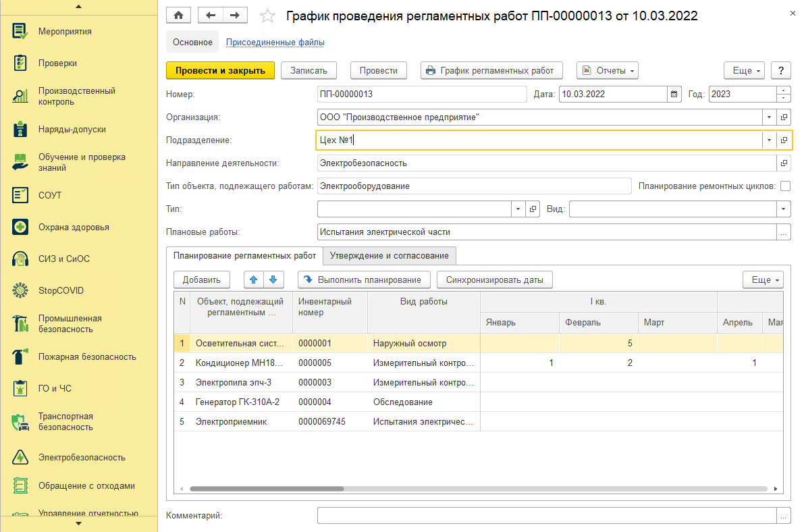This screenshot has width=804, height=532.
Task: Enable Планирование ремонтных циклов checkbox
Action: pyautogui.click(x=785, y=186)
